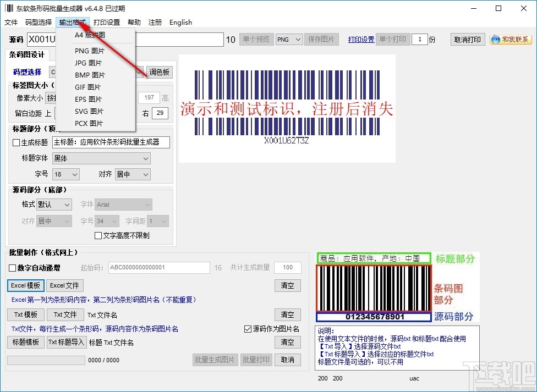537x392 pixels.
Task: Enable 文字高度不限制 checkbox
Action: click(x=98, y=235)
